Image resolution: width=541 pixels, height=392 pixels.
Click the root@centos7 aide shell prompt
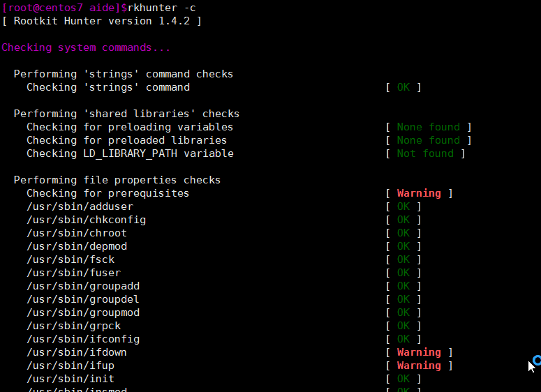[x=61, y=8]
